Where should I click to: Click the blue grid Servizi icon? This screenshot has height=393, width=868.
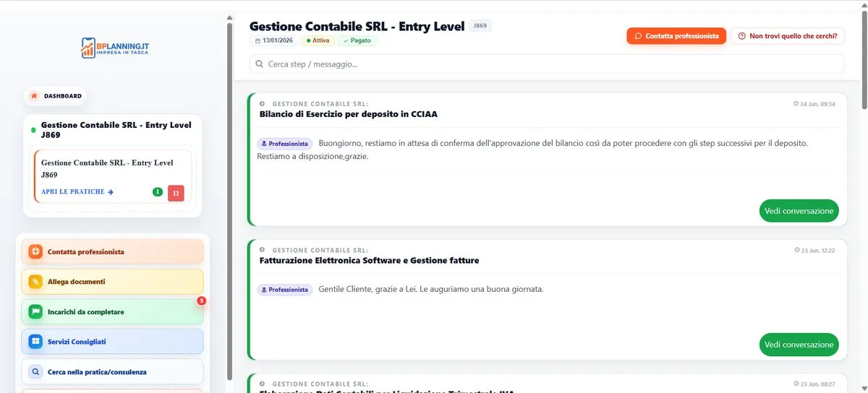click(x=35, y=341)
